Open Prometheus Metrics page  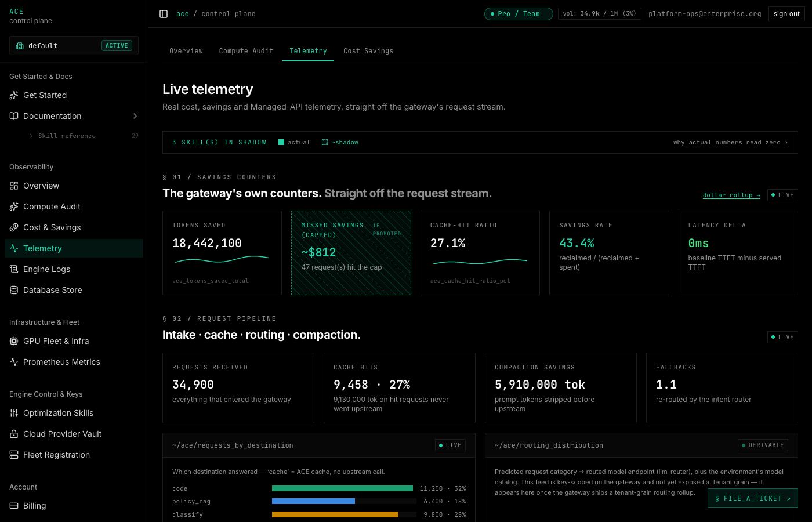click(x=74, y=362)
